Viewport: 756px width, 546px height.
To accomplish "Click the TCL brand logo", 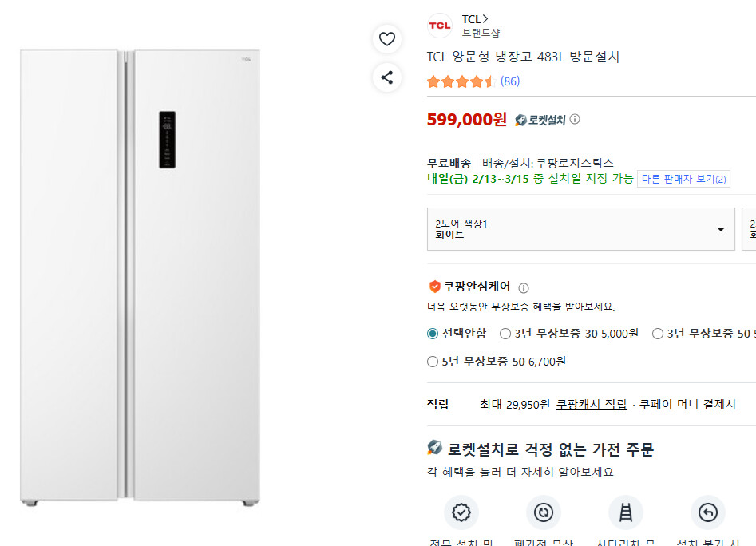I will pos(439,26).
